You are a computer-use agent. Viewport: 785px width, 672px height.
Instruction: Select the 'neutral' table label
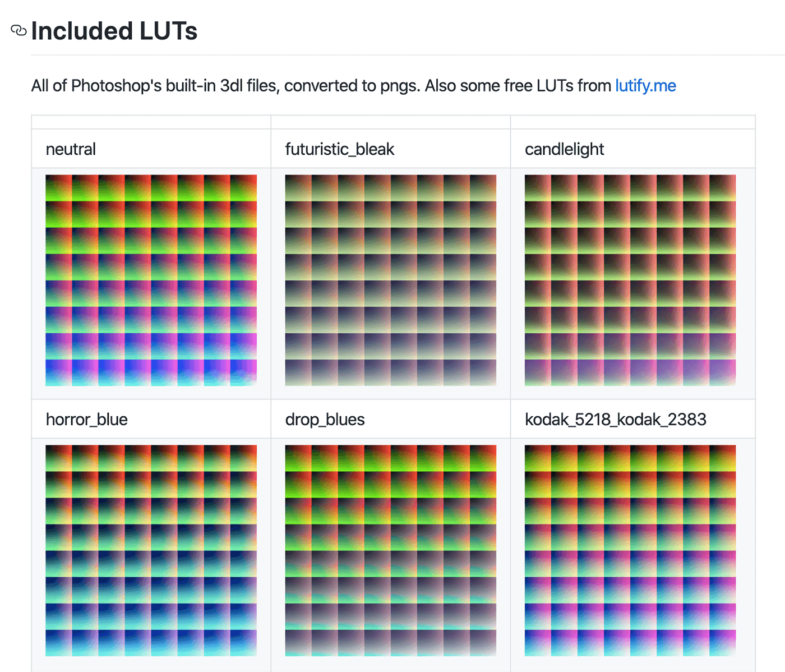point(71,149)
